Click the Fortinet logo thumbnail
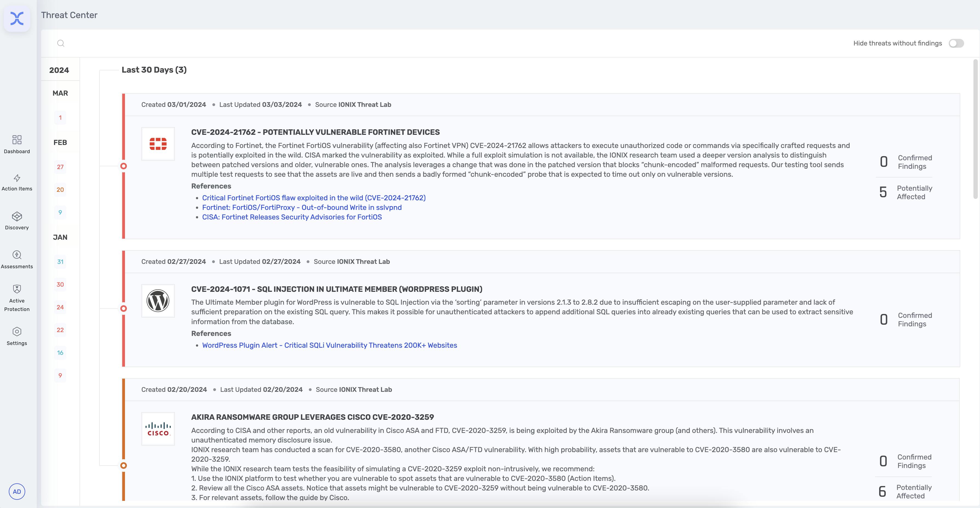Image resolution: width=980 pixels, height=508 pixels. pyautogui.click(x=158, y=144)
